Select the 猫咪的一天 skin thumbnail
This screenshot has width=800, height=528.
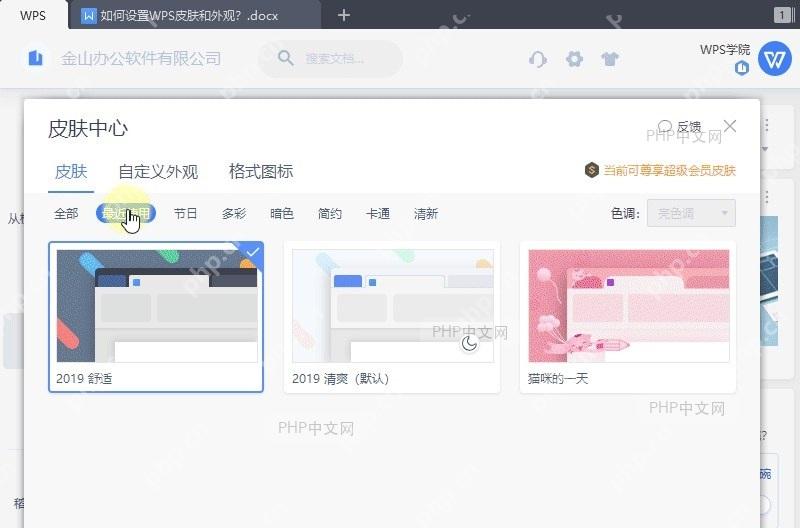628,317
